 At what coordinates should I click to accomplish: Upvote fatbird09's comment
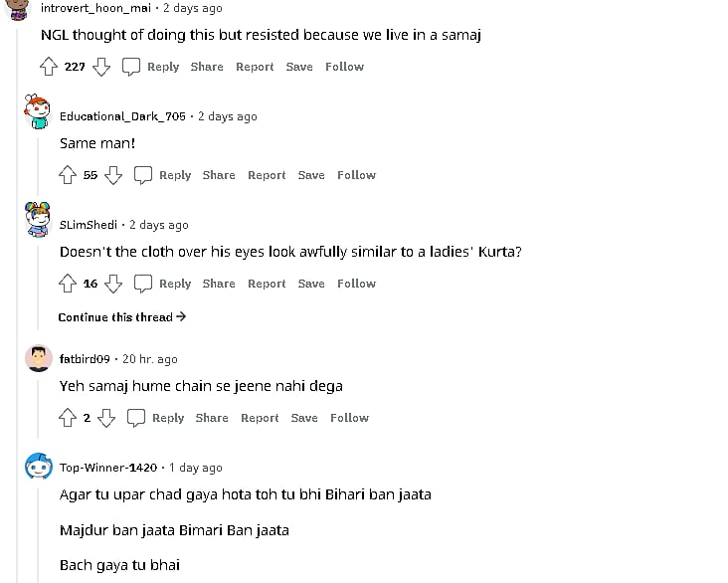[x=68, y=418]
